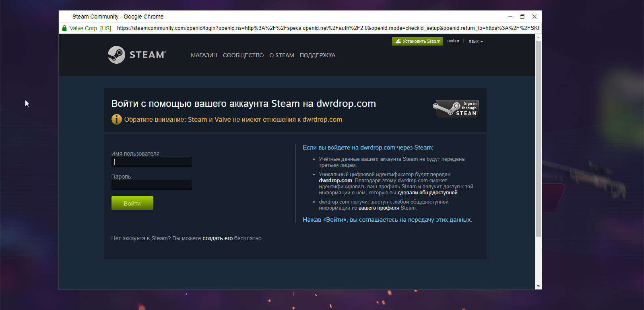Click the войти link in header

click(453, 41)
